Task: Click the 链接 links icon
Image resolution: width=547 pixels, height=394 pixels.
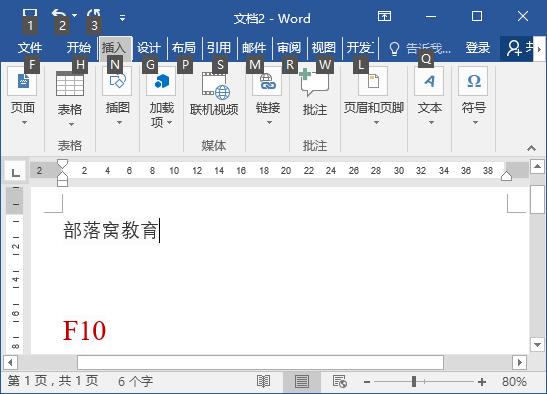Action: [267, 81]
